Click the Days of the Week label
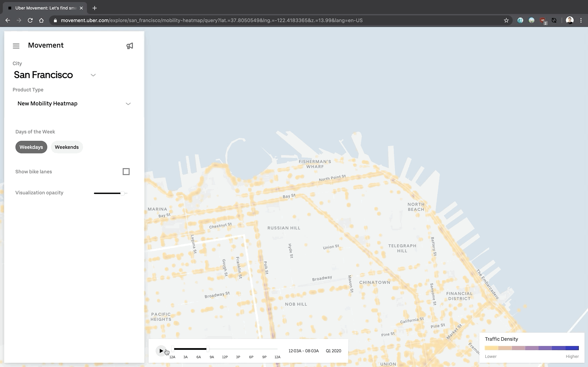The width and height of the screenshot is (588, 367). 35,132
